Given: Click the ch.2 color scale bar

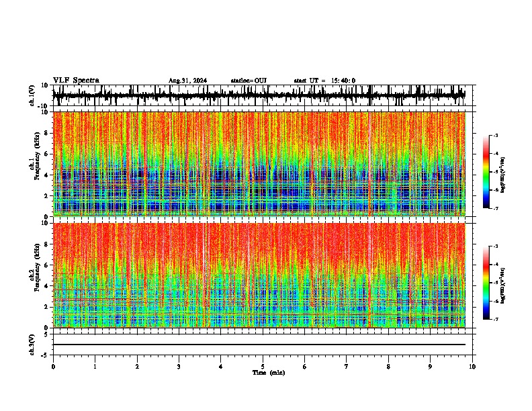Looking at the screenshot, I should pos(486,283).
